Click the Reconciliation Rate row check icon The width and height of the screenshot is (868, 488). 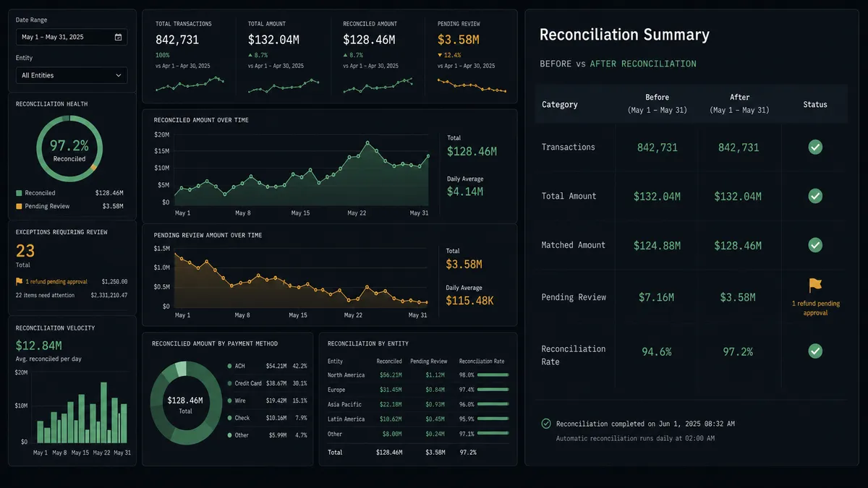click(x=815, y=351)
